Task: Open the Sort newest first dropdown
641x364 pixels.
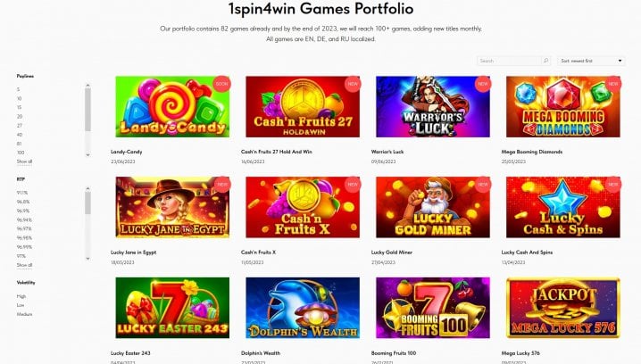Action: 591,61
